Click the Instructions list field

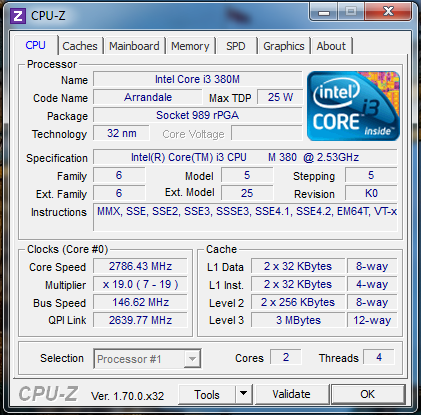pos(245,217)
